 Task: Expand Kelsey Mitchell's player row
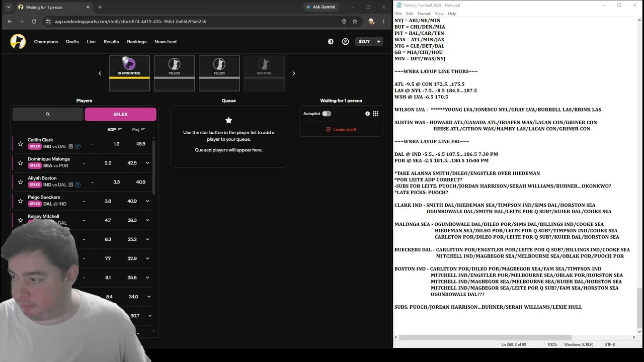pos(147,220)
